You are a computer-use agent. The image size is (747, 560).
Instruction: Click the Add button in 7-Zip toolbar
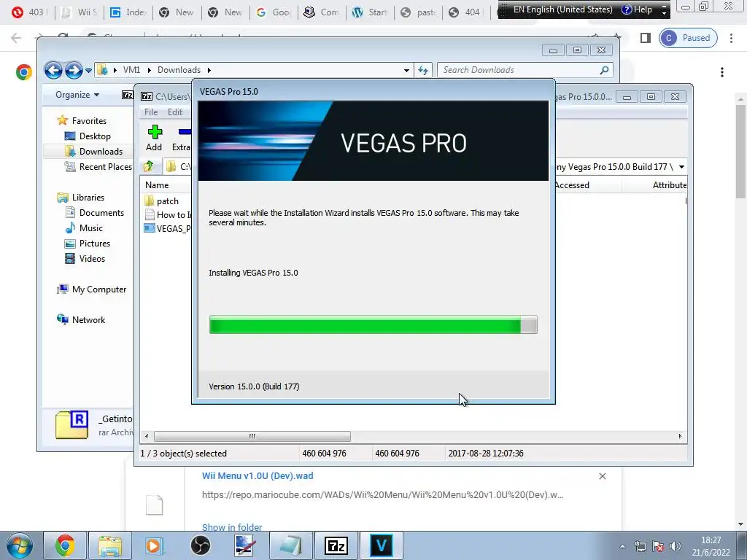(155, 138)
